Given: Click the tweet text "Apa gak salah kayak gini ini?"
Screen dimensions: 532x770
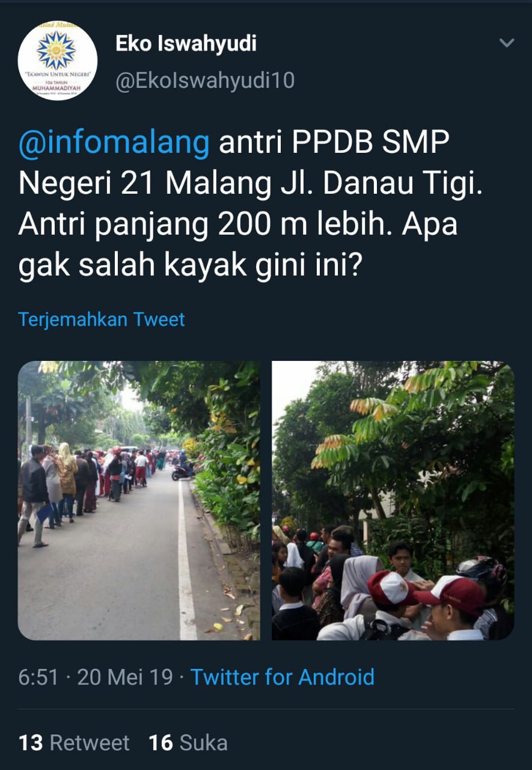Looking at the screenshot, I should [238, 244].
